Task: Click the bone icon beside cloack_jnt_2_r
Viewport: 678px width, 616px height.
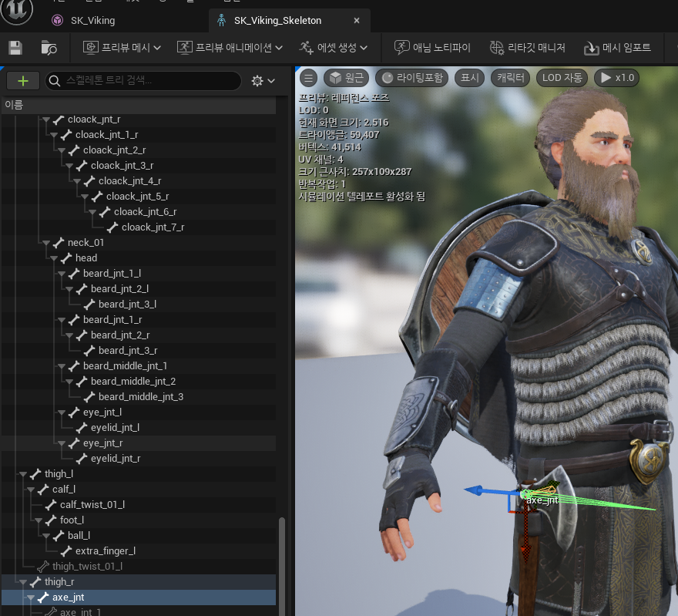Action: (x=74, y=150)
